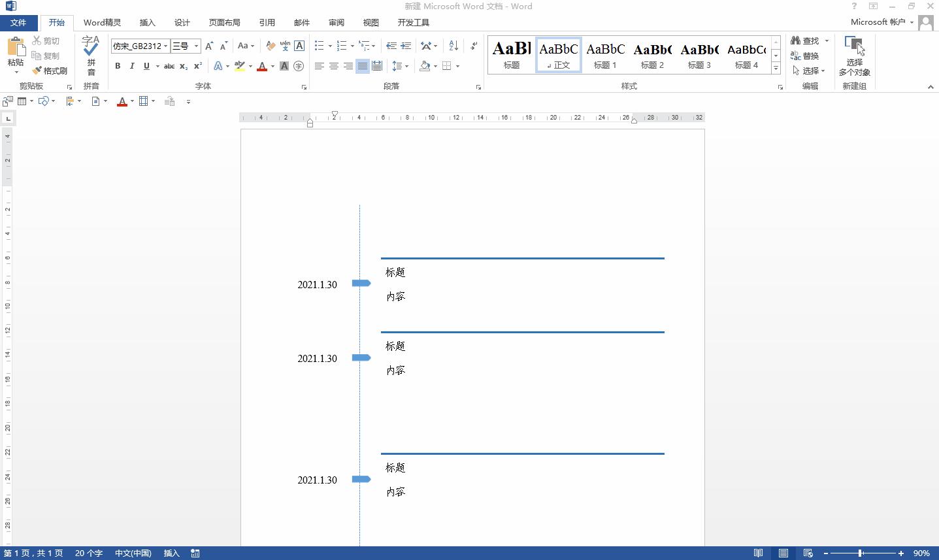Apply superscript formatting

pyautogui.click(x=196, y=66)
